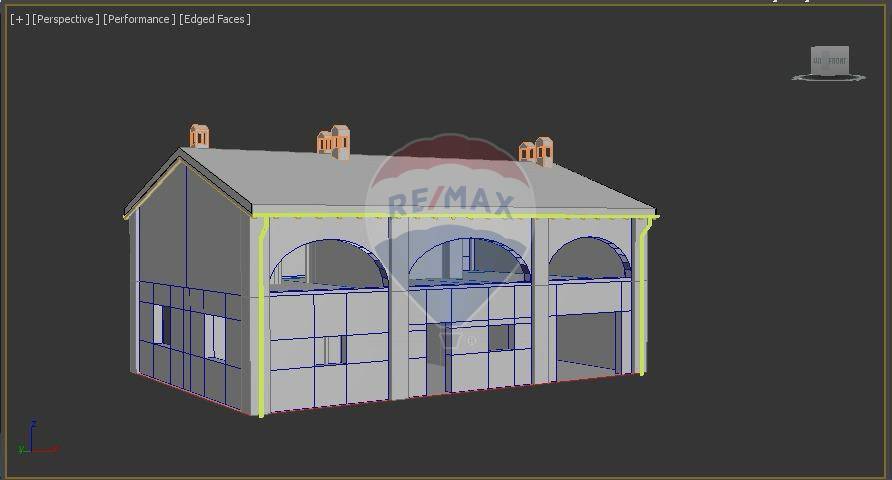Screen dimensions: 892x480
Task: Select the left orange chimney on the roof
Action: click(x=199, y=136)
